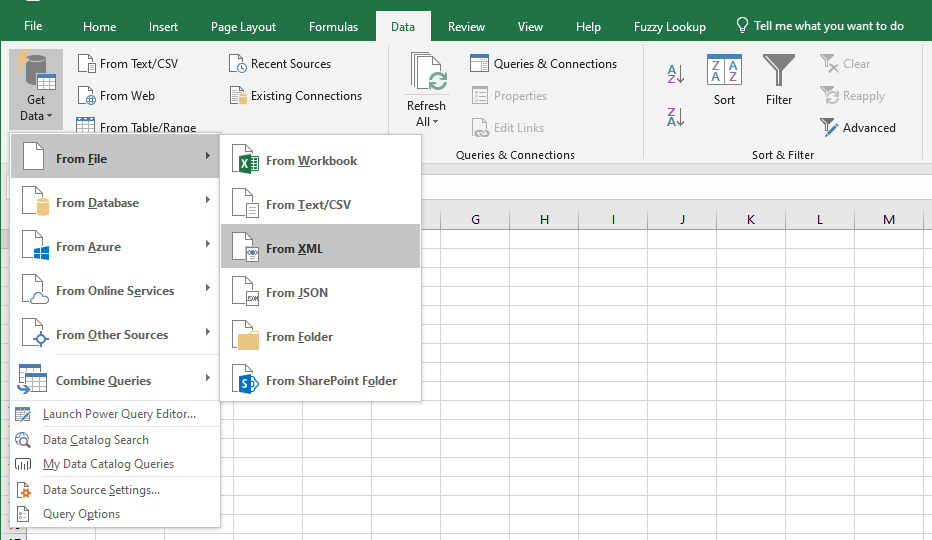Click the Data ribbon tab

click(x=403, y=27)
